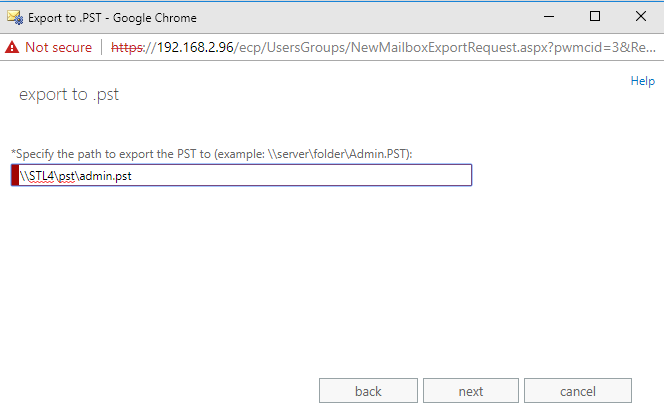Continue the wizard with the next button
This screenshot has height=407, width=664.
[x=471, y=390]
